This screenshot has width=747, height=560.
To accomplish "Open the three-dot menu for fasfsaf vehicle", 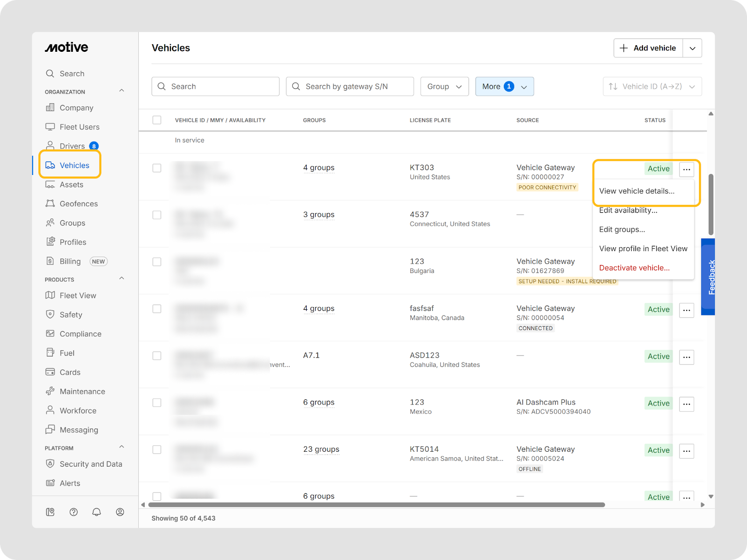I will click(x=686, y=310).
